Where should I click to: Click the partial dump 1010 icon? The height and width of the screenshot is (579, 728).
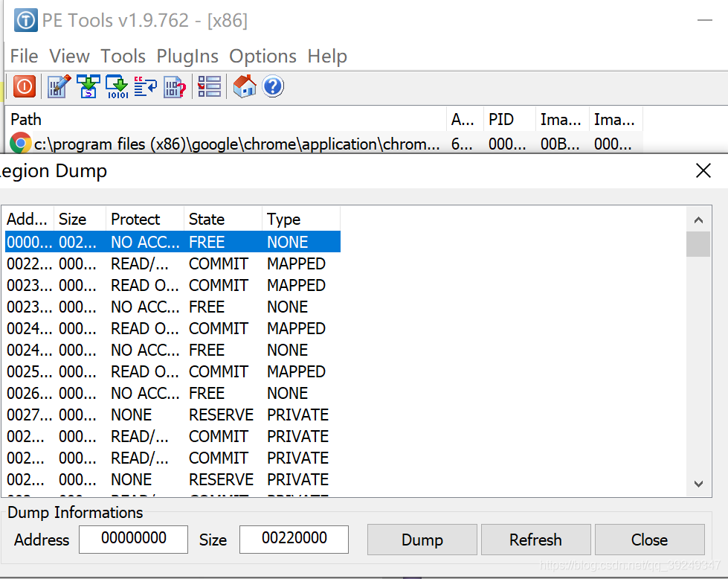[117, 86]
